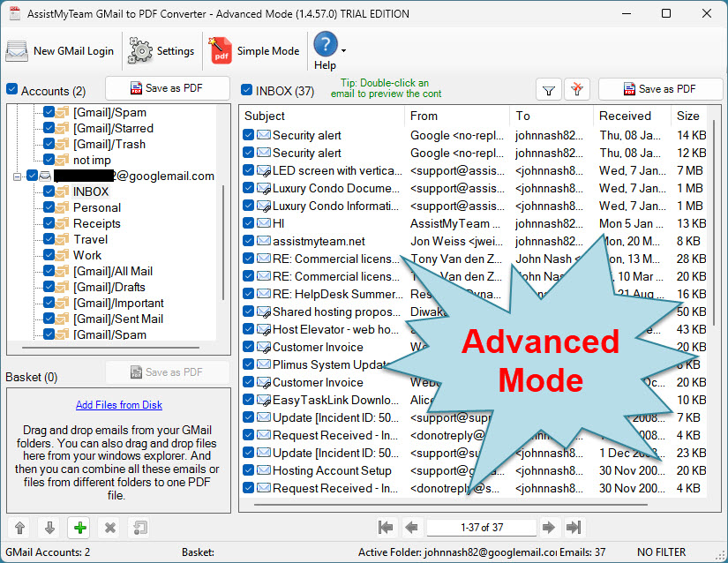
Task: Toggle the Accounts checkbox
Action: coord(12,90)
